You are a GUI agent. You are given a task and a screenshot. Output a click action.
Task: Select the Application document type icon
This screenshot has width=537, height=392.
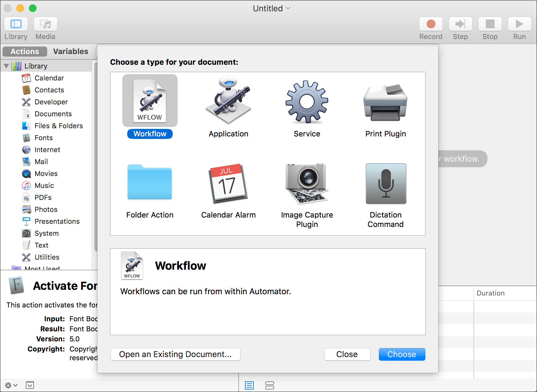[228, 101]
